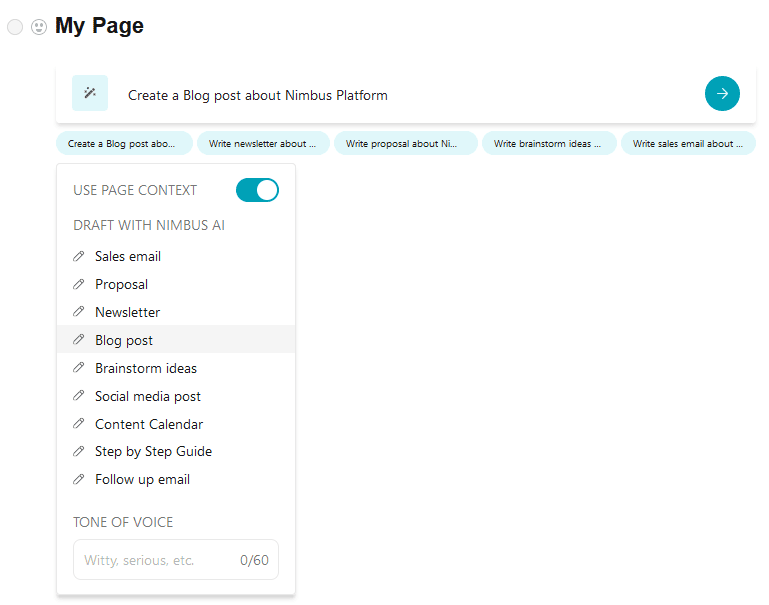The width and height of the screenshot is (769, 605).
Task: Click the round status circle beside title
Action: pyautogui.click(x=15, y=26)
